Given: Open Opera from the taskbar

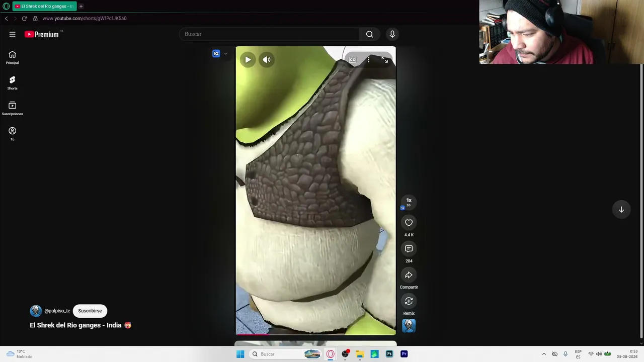Looking at the screenshot, I should point(331,354).
